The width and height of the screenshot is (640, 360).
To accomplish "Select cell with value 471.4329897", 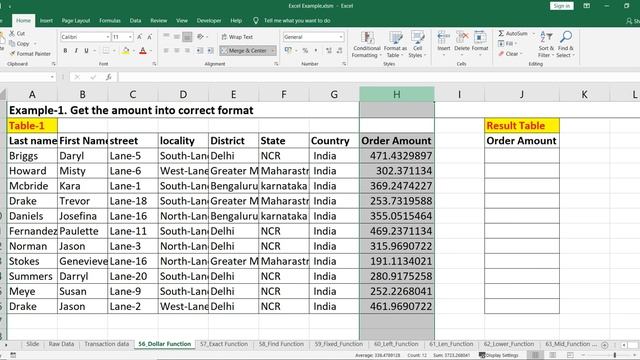I will point(397,156).
